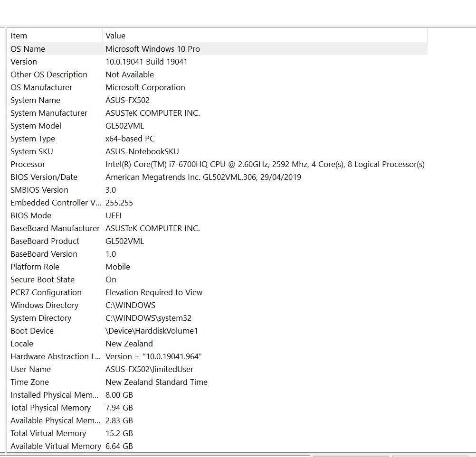
Task: Select the Locale row label
Action: [x=22, y=344]
